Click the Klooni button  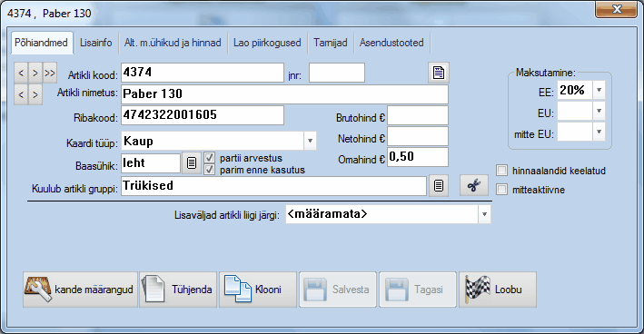coord(258,290)
